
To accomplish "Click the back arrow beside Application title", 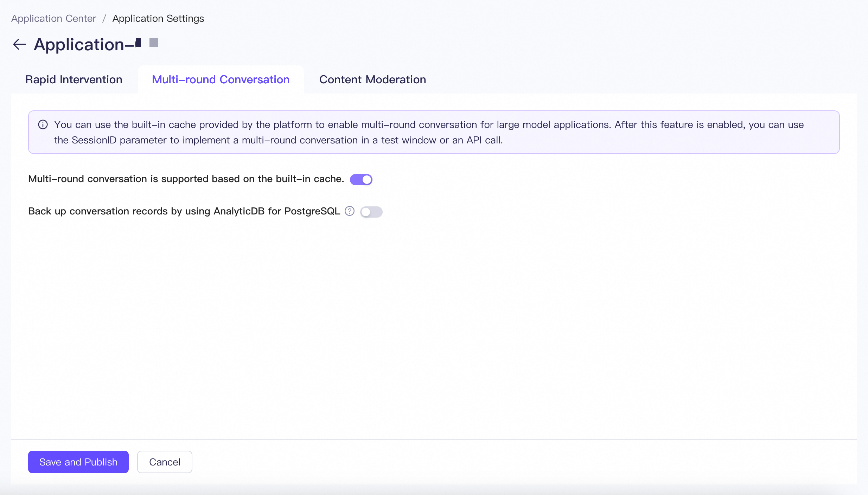I will (20, 44).
